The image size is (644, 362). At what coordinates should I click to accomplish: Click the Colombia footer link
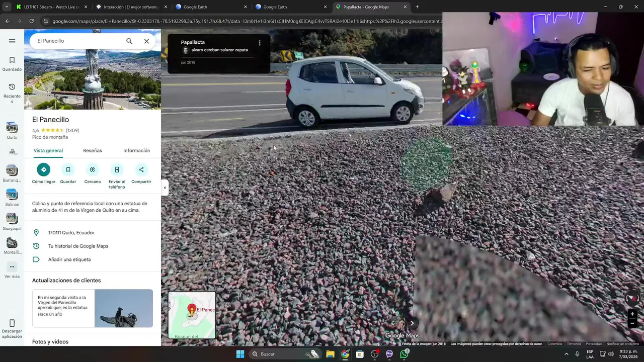tap(554, 344)
